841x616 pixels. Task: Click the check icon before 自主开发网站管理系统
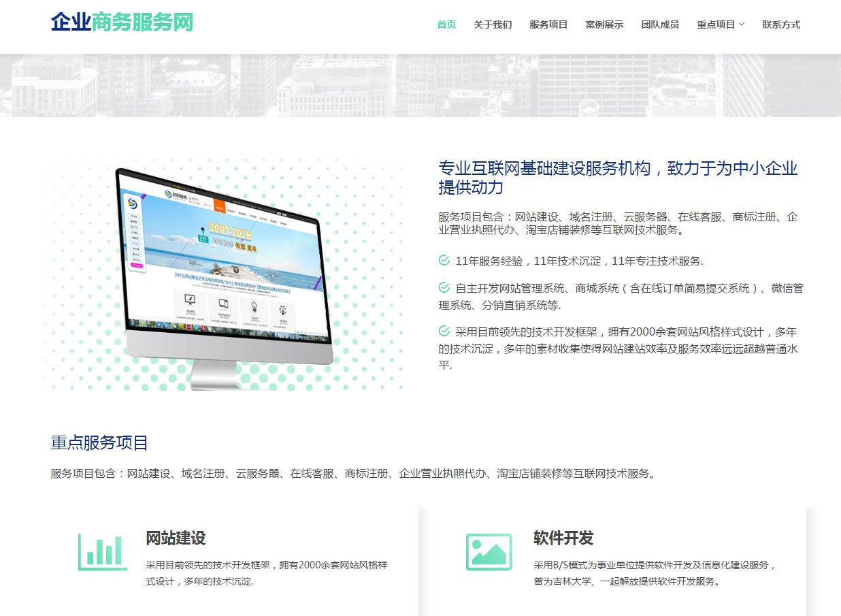[444, 288]
